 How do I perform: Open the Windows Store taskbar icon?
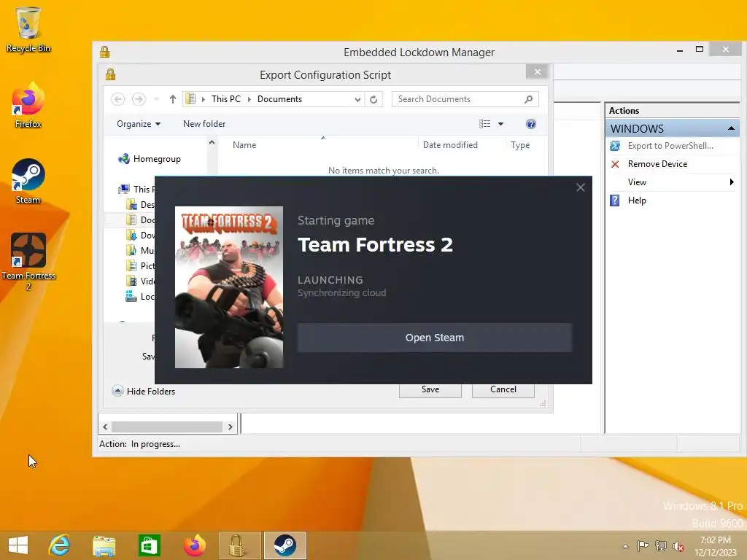[149, 545]
